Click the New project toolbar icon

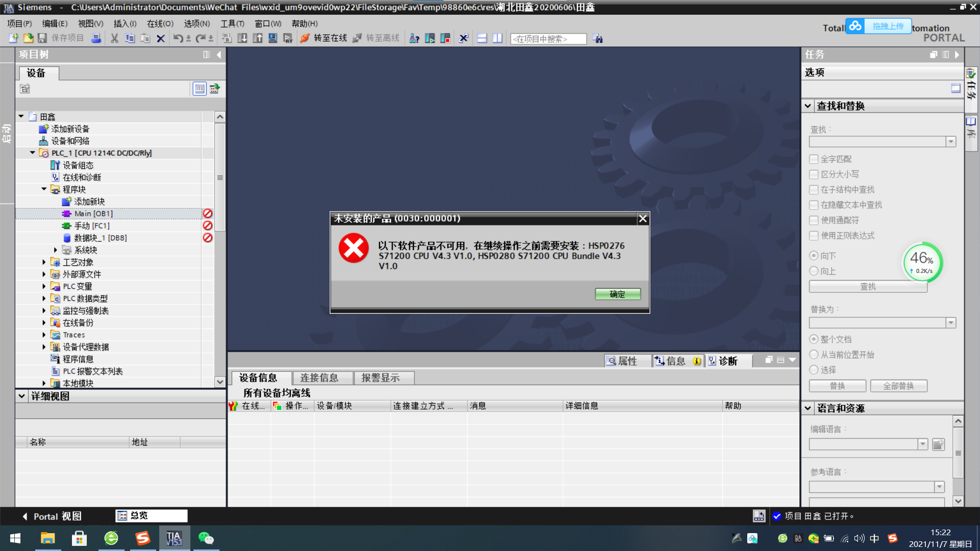pos(14,38)
